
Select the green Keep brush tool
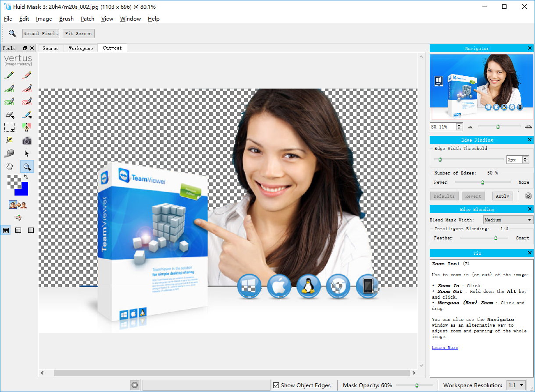click(x=9, y=75)
